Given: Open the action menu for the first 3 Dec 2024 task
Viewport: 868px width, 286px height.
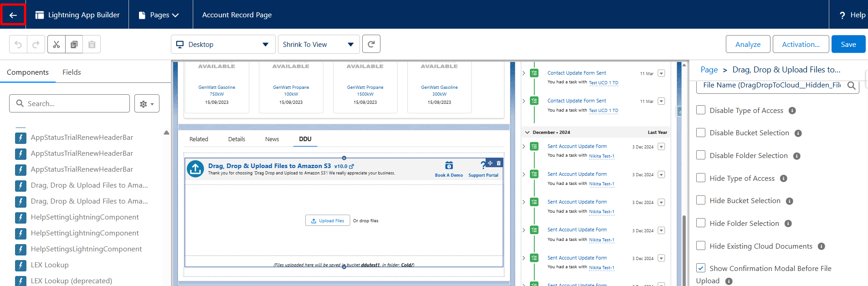Looking at the screenshot, I should [661, 147].
